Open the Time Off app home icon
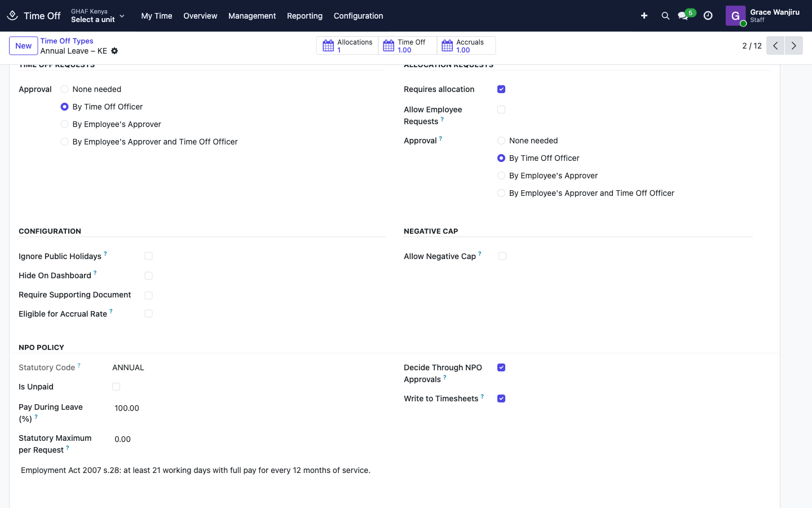The image size is (812, 508). coord(12,16)
